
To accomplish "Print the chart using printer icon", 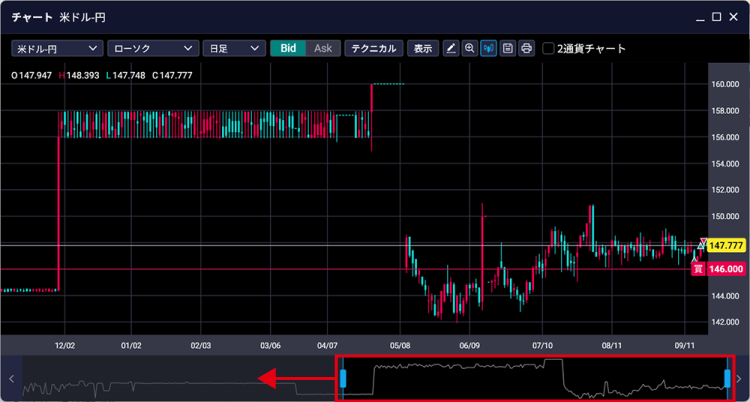I will 527,48.
